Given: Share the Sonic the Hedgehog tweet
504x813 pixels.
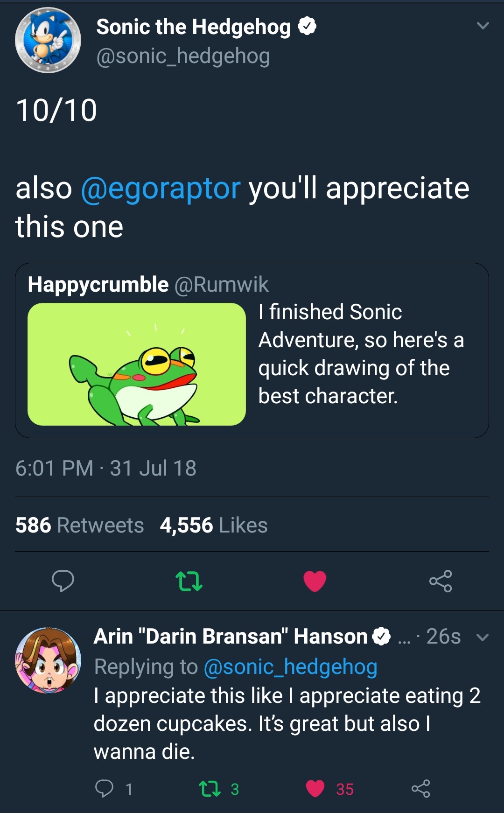Looking at the screenshot, I should (x=441, y=581).
